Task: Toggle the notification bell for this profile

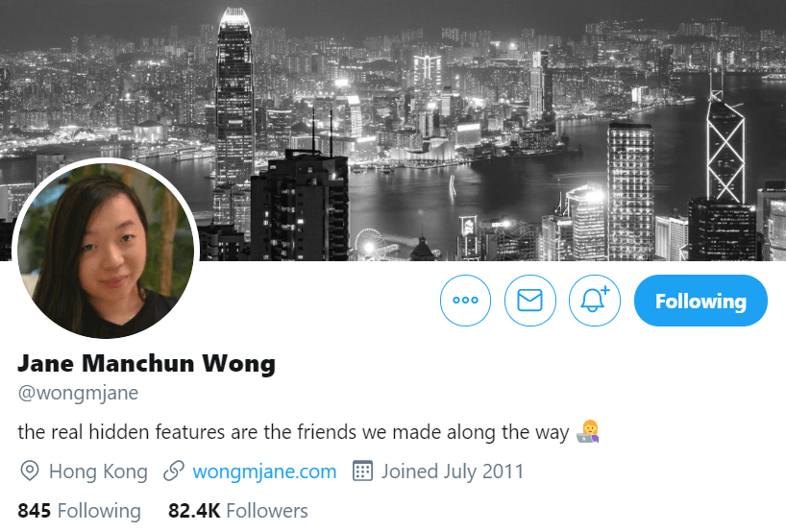Action: pos(595,301)
